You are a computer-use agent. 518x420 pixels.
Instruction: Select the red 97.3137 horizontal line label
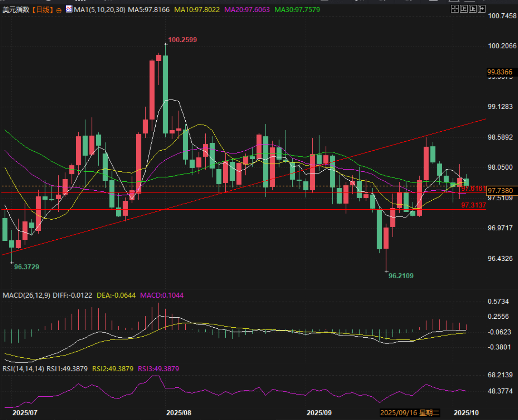(473, 205)
